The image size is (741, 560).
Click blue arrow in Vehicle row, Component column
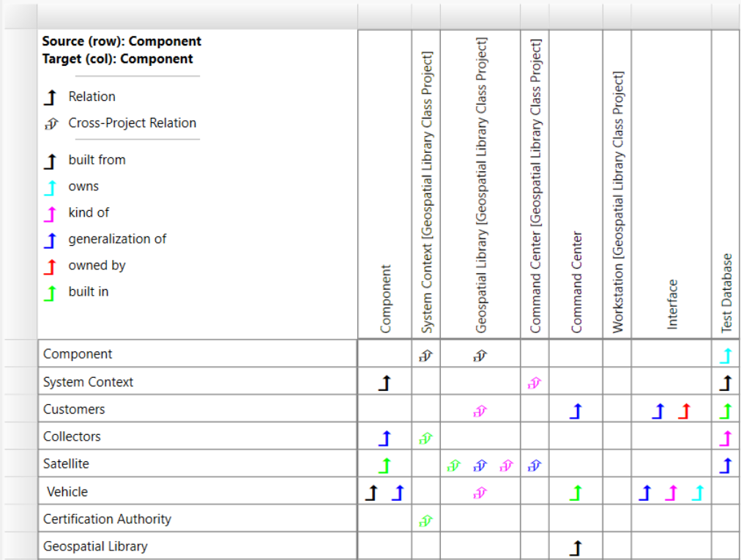398,493
